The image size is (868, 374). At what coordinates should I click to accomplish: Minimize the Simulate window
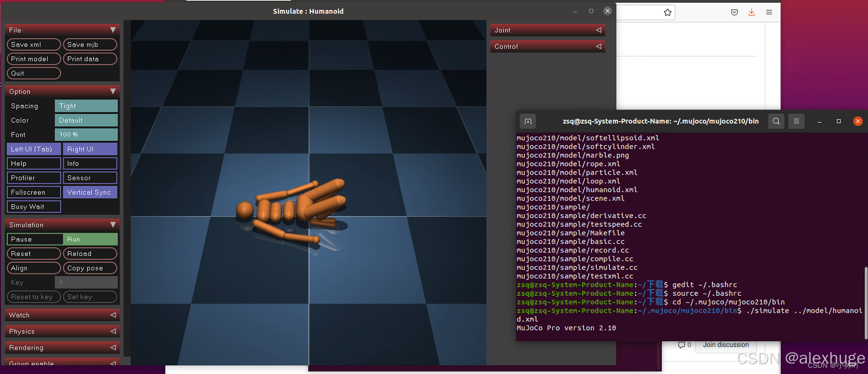click(575, 11)
